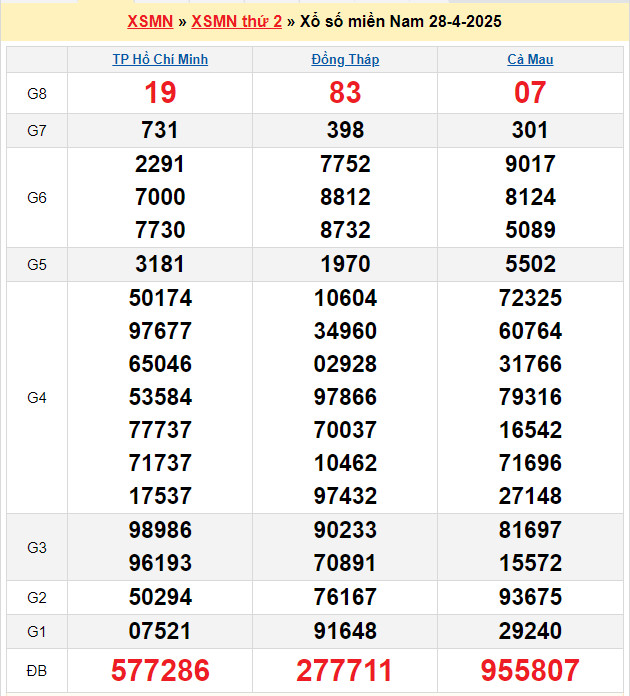Click G3 number 81697
Screen dimensions: 630x696
(x=531, y=530)
